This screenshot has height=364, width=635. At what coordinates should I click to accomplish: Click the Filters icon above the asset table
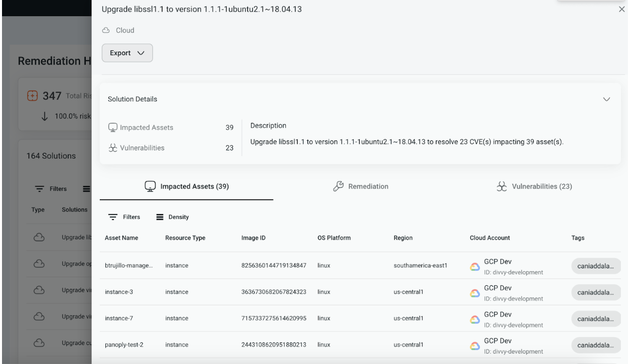(x=114, y=217)
